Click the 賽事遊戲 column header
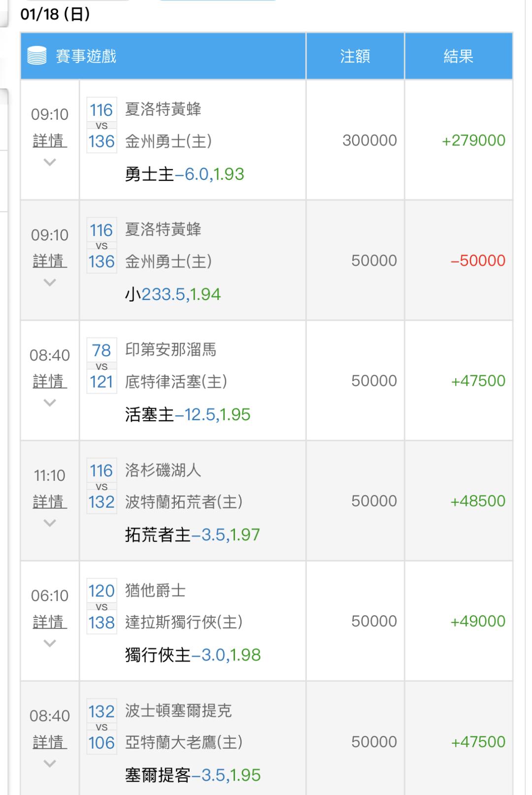Screen dimensions: 532x795 click(x=86, y=56)
